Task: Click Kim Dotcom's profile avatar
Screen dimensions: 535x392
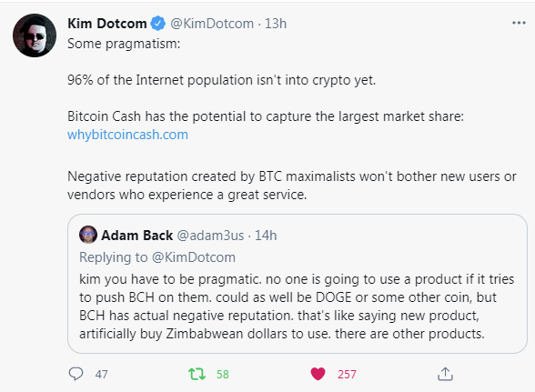Action: point(35,35)
